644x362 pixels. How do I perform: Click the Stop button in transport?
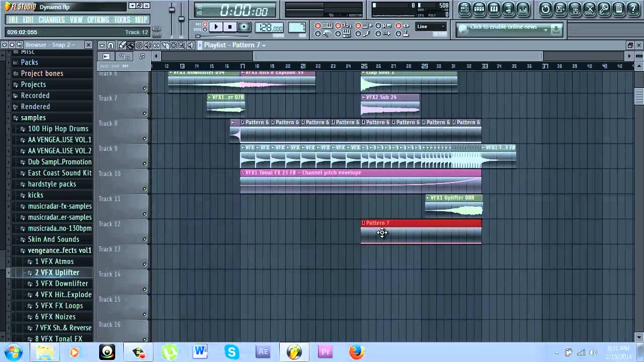[230, 27]
